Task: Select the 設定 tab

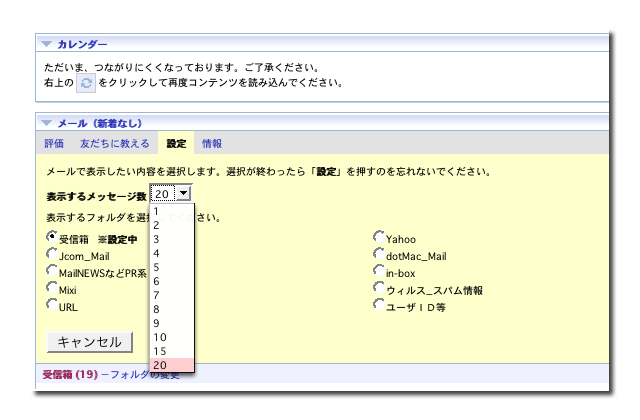Action: pyautogui.click(x=176, y=143)
